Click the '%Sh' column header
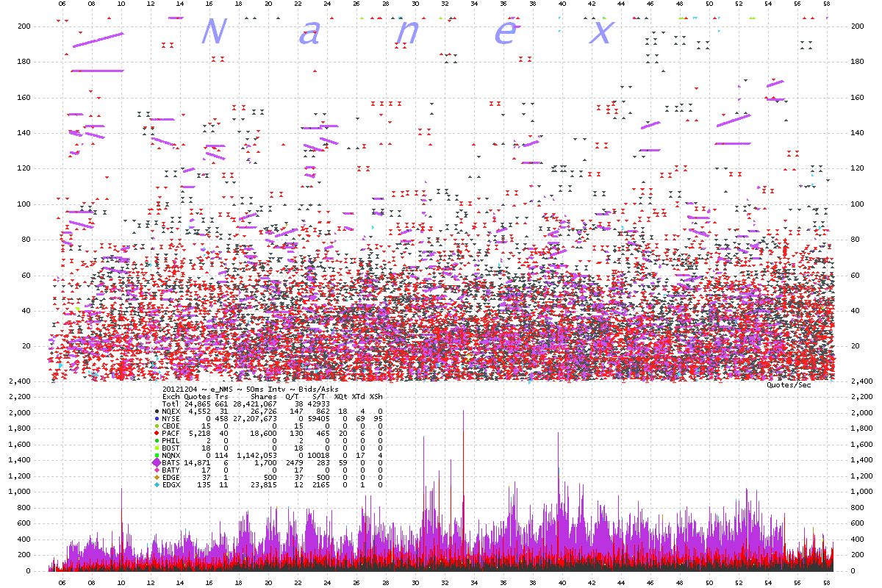The height and width of the screenshot is (588, 882). [376, 397]
